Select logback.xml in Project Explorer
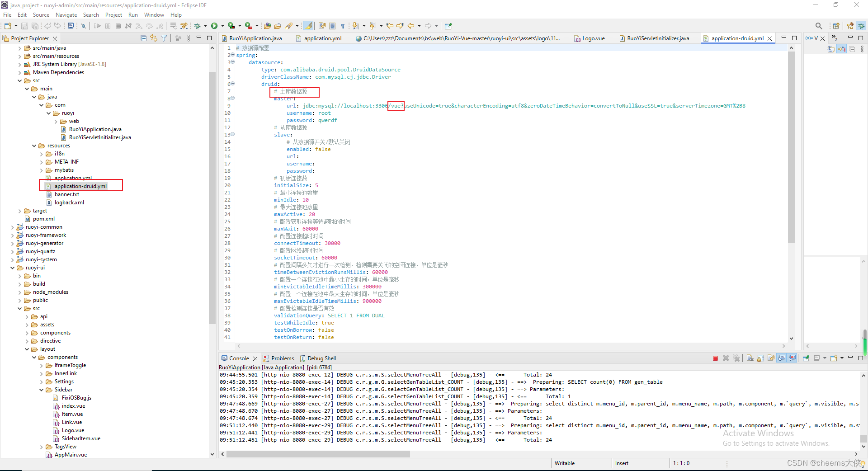 [x=69, y=203]
